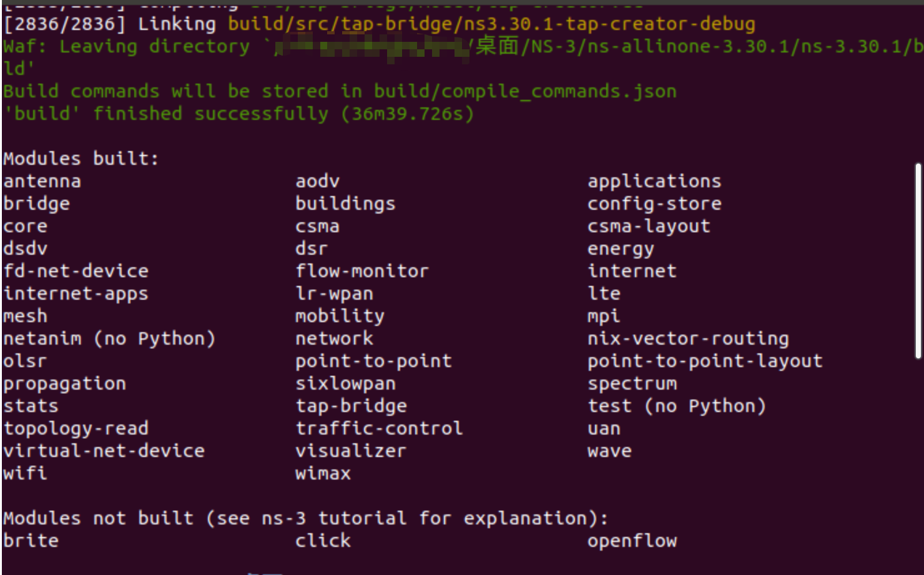The height and width of the screenshot is (575, 924).
Task: Click the 'tap-bridge' module entry
Action: pyautogui.click(x=351, y=406)
